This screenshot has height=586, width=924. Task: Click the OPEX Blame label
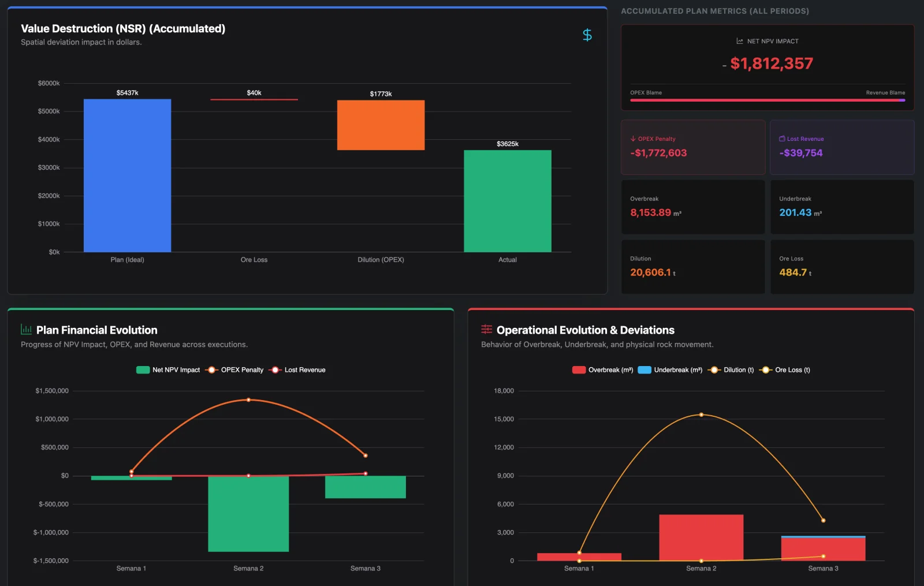click(x=646, y=92)
